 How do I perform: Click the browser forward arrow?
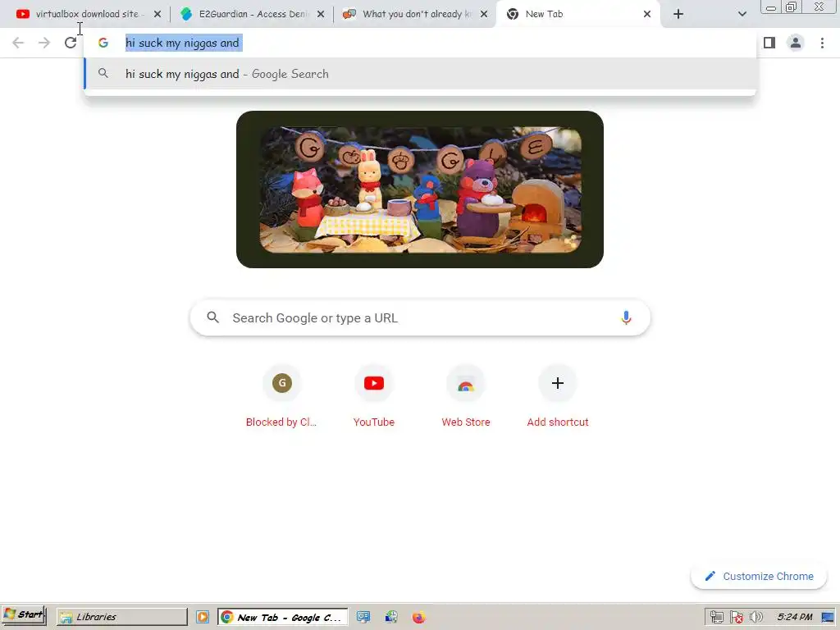tap(44, 43)
